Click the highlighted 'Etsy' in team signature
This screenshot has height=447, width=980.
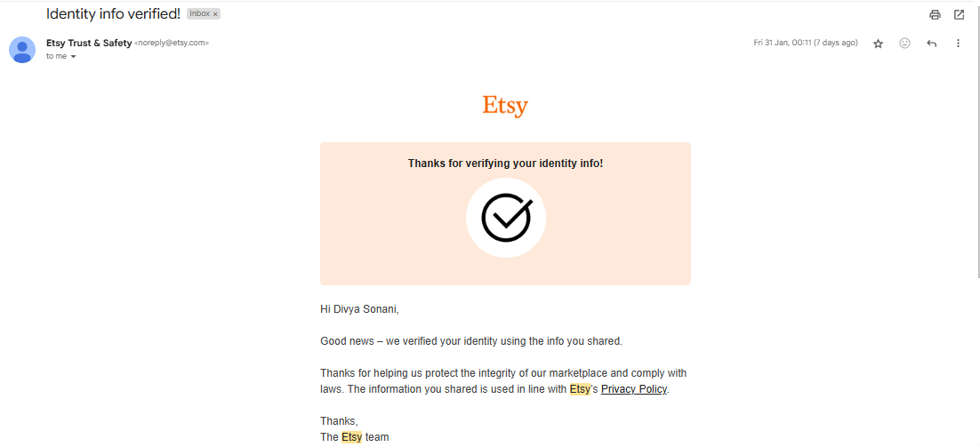(351, 437)
